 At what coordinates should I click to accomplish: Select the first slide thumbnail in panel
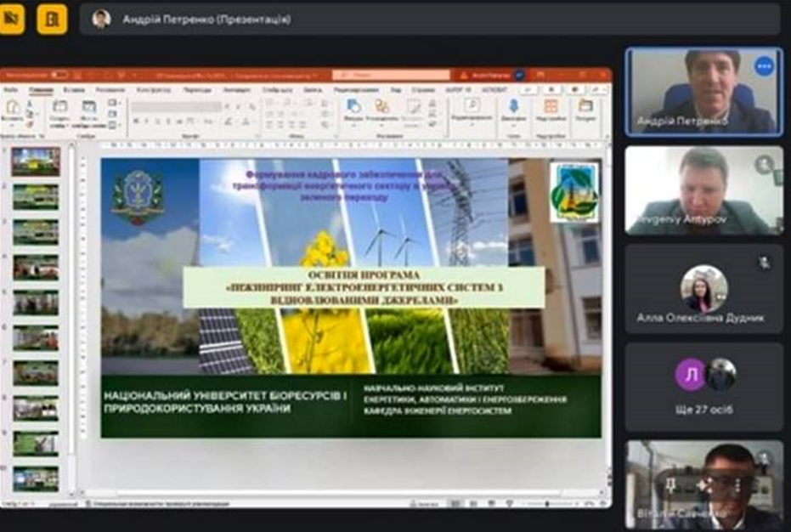point(36,161)
